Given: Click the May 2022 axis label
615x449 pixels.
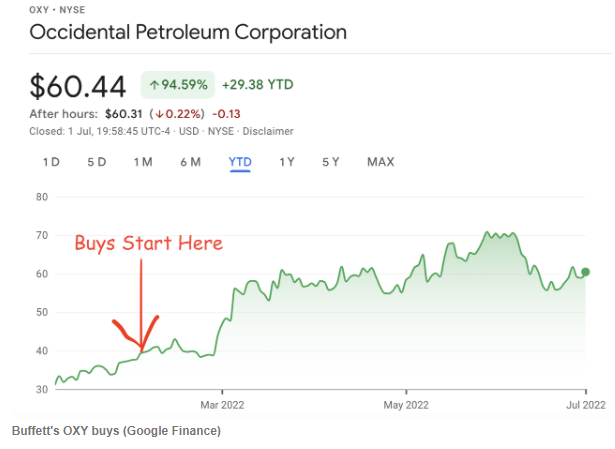Looking at the screenshot, I should pos(406,405).
